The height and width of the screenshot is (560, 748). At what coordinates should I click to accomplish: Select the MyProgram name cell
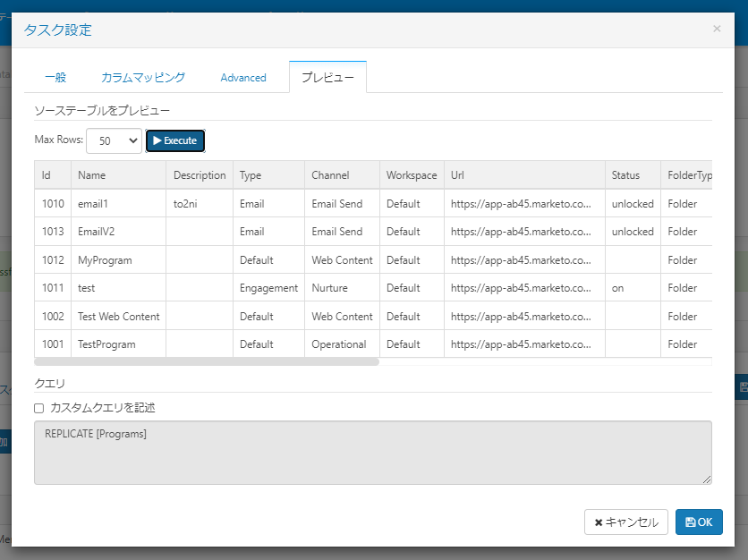tap(119, 260)
